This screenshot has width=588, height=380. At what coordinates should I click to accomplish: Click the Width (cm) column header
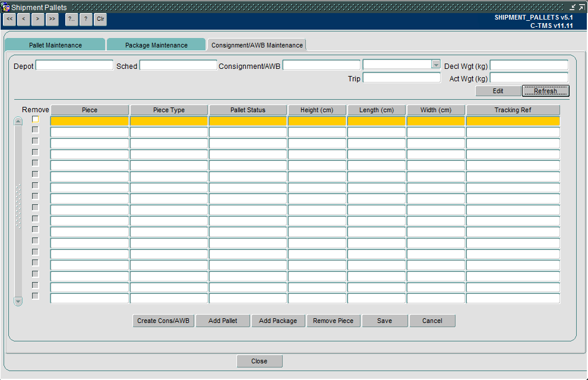click(x=436, y=110)
